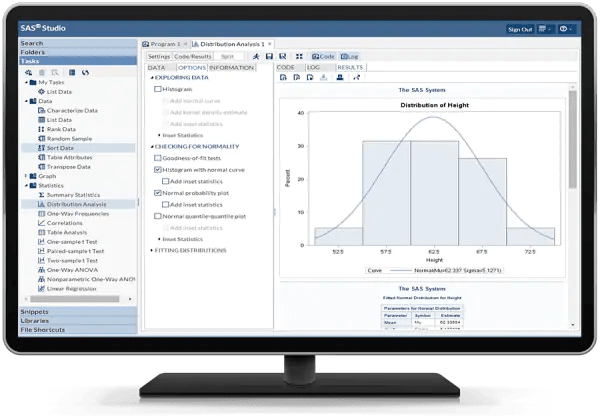Image resolution: width=600 pixels, height=419 pixels.
Task: Collapse the Statistics folder
Action: [26, 186]
